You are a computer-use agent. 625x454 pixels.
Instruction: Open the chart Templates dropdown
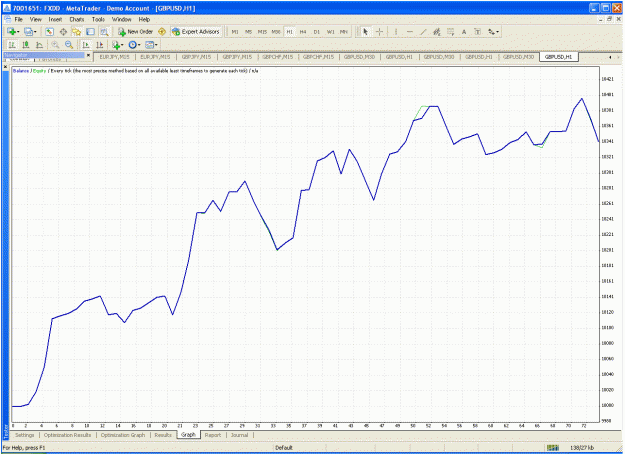coord(151,45)
